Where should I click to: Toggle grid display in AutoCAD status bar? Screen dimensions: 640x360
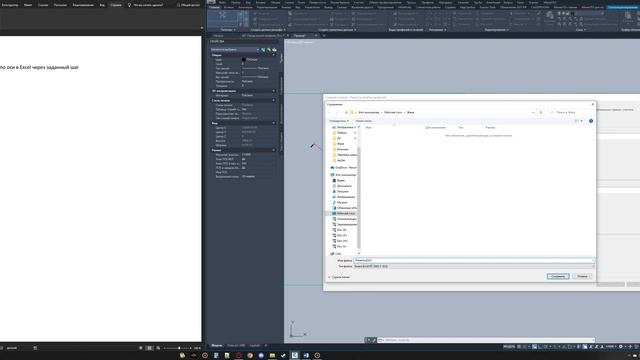click(519, 347)
